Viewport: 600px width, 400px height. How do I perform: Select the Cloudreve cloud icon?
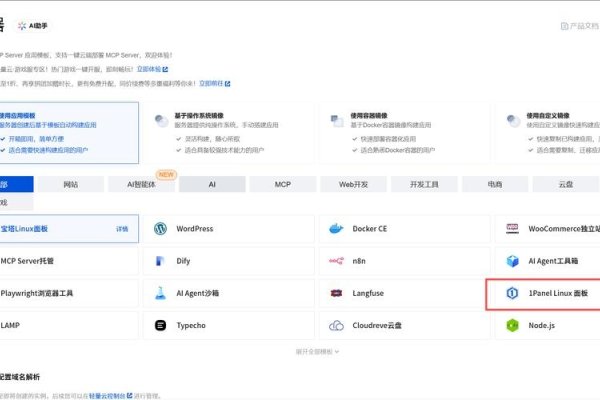(336, 325)
